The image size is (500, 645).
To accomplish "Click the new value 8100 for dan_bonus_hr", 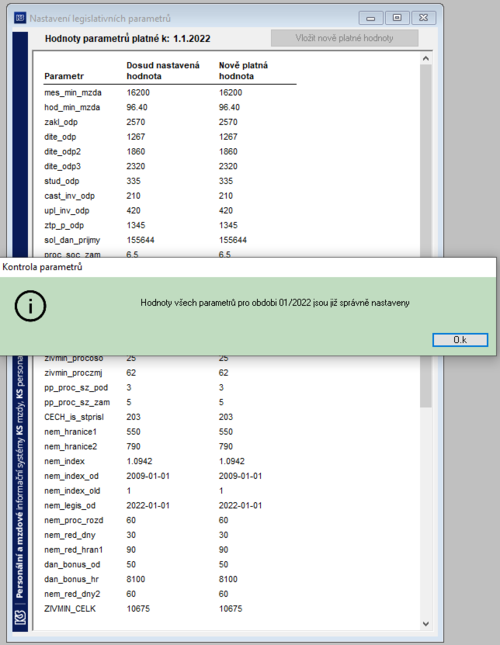I will pos(228,580).
